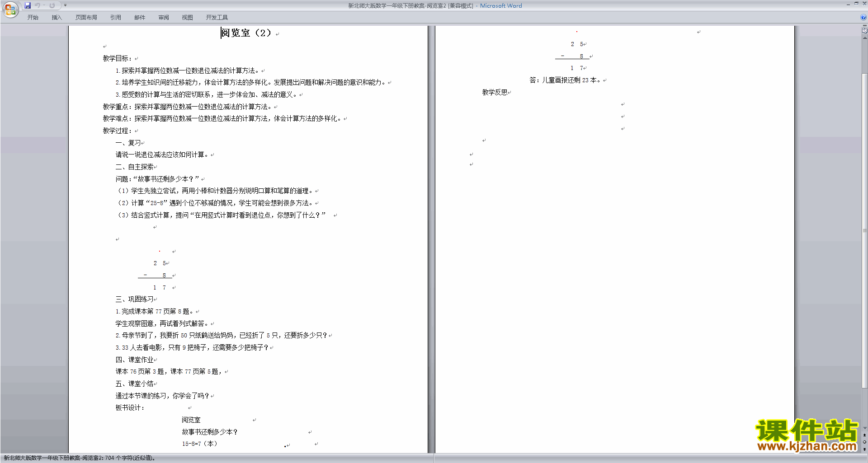Customize the Quick Access Toolbar dropdown
The width and height of the screenshot is (868, 463).
[x=65, y=5]
